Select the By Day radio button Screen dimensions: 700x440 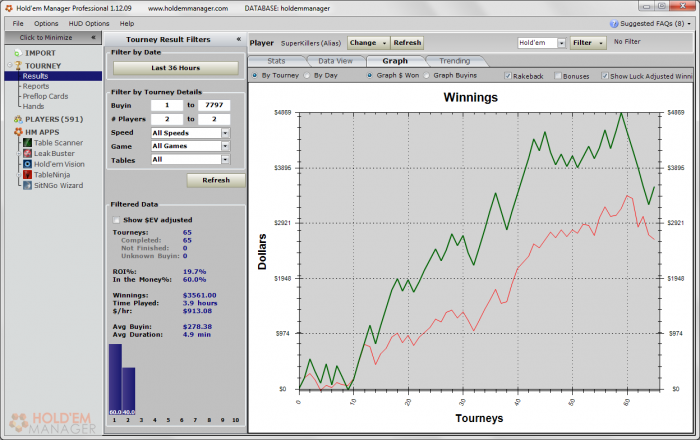pyautogui.click(x=307, y=75)
